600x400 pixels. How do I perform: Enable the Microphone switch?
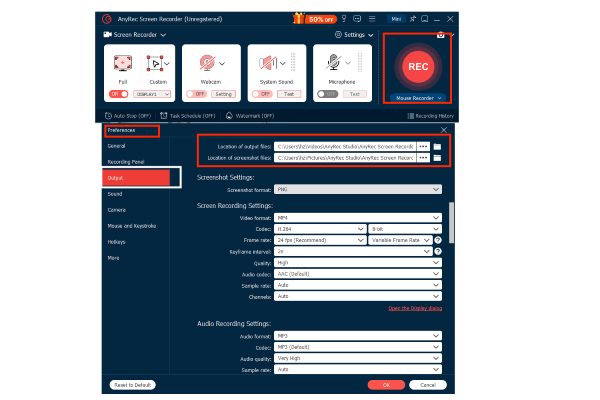tap(328, 94)
